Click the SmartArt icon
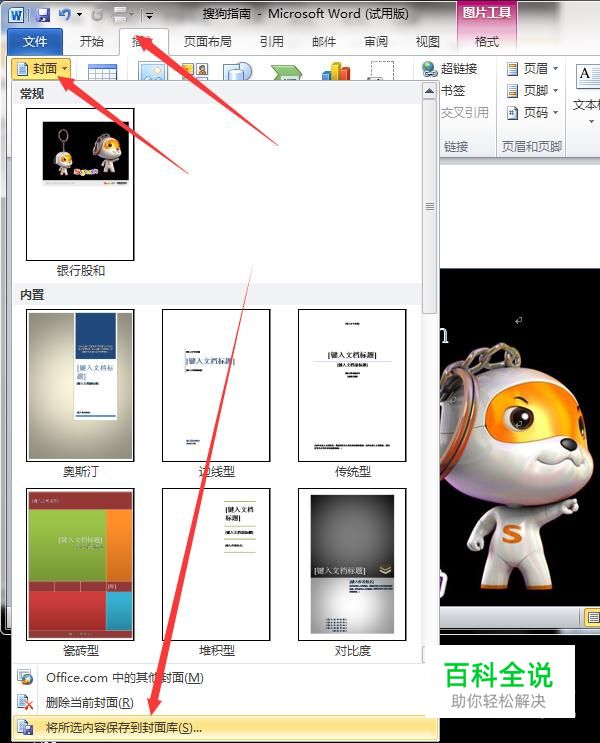 point(287,72)
